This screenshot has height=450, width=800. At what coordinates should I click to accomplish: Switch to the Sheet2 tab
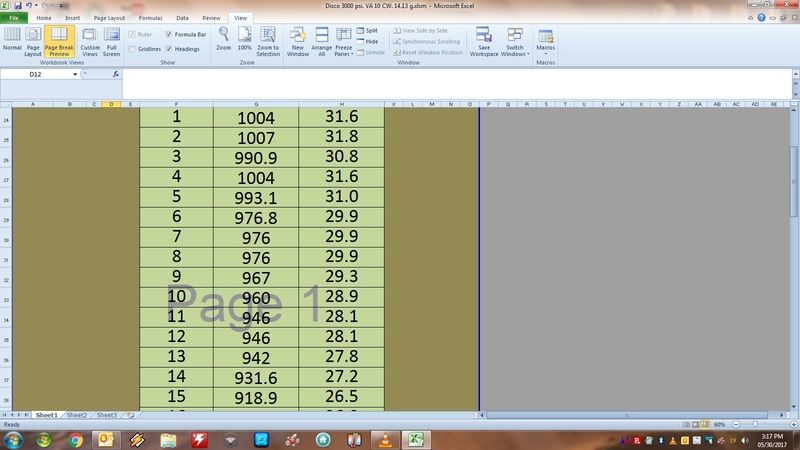click(x=76, y=414)
